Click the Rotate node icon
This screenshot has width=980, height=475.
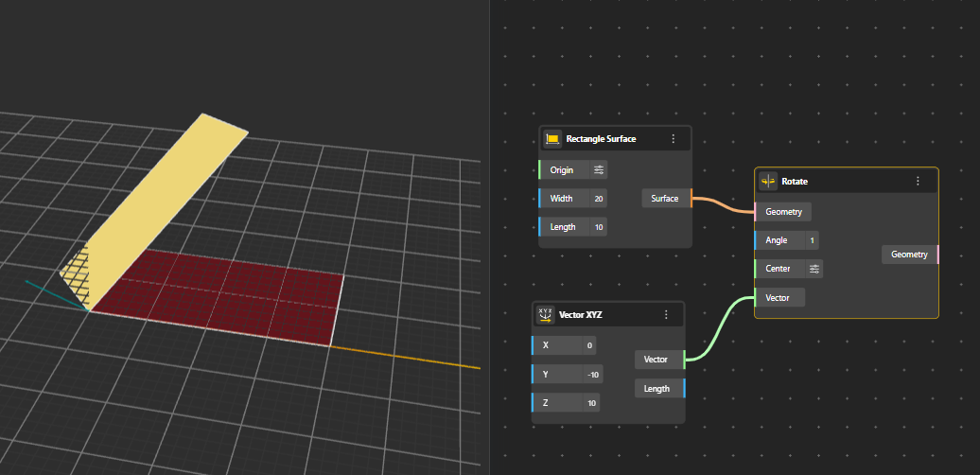tap(768, 182)
